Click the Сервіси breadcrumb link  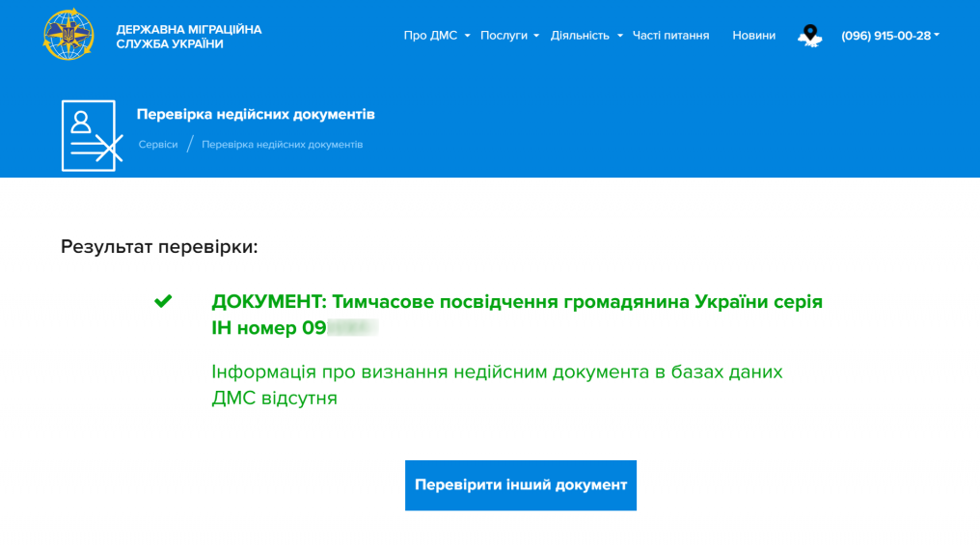click(158, 144)
